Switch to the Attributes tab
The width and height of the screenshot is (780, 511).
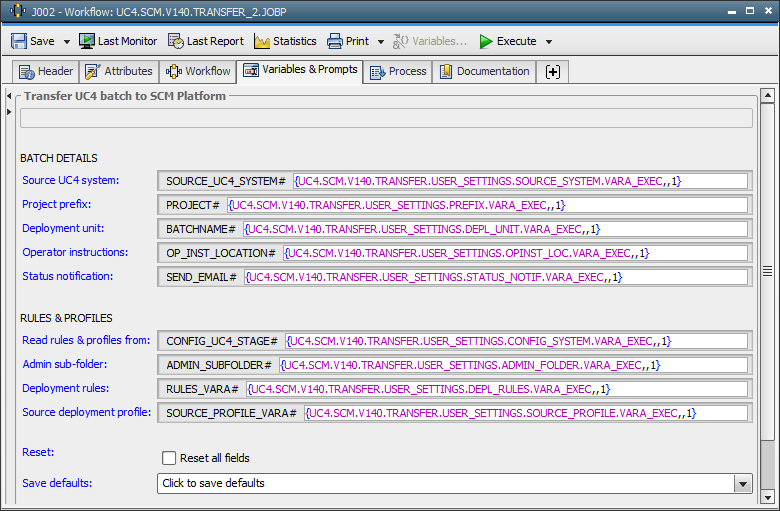click(119, 72)
